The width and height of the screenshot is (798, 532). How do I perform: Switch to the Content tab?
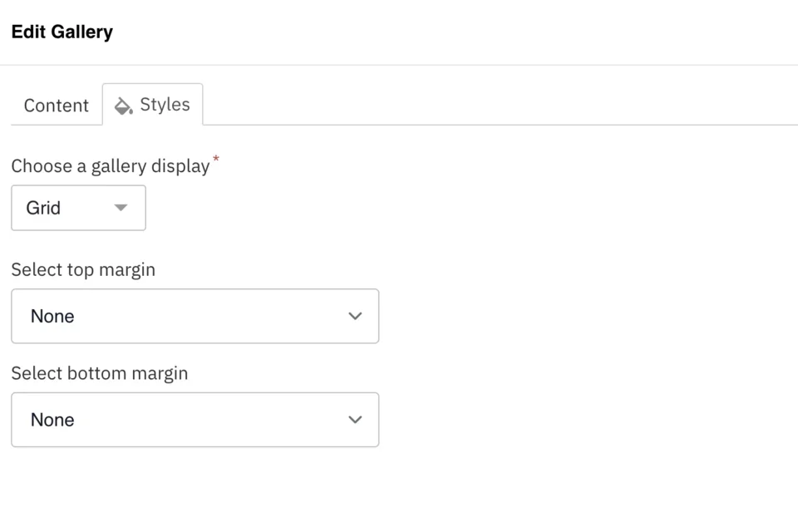click(x=56, y=106)
